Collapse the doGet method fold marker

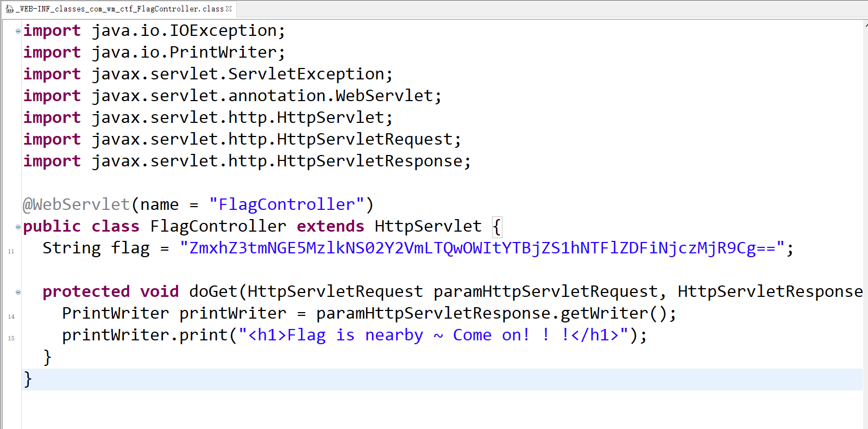18,292
